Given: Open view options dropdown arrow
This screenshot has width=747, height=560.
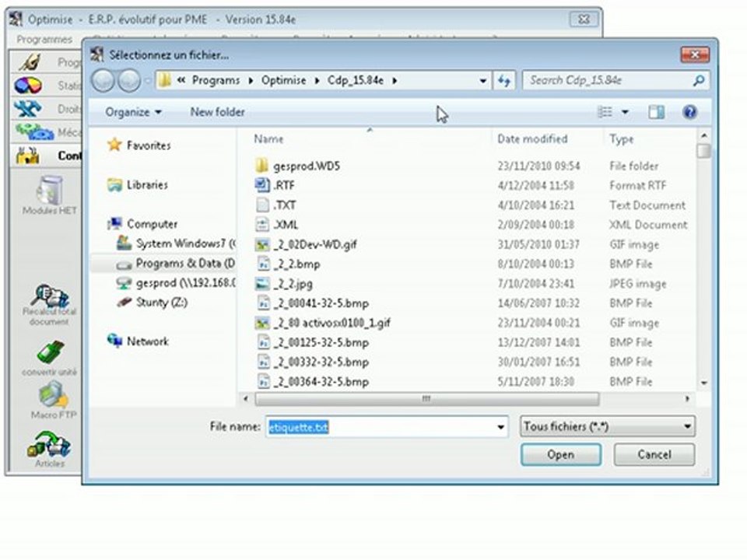Looking at the screenshot, I should (625, 112).
